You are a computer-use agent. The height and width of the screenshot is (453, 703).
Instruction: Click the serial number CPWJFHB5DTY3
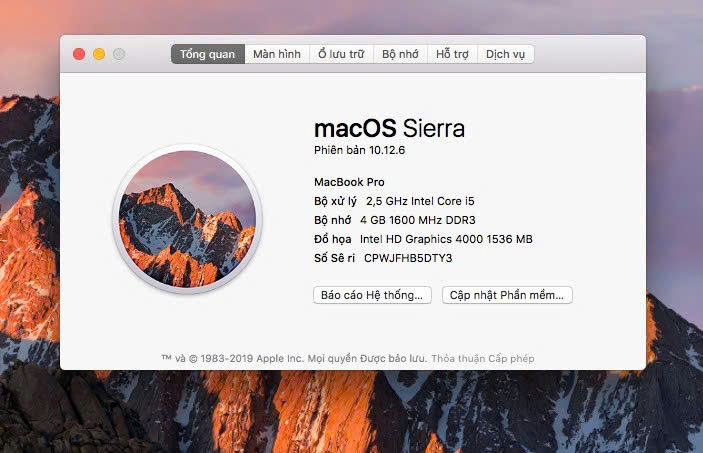coord(408,258)
